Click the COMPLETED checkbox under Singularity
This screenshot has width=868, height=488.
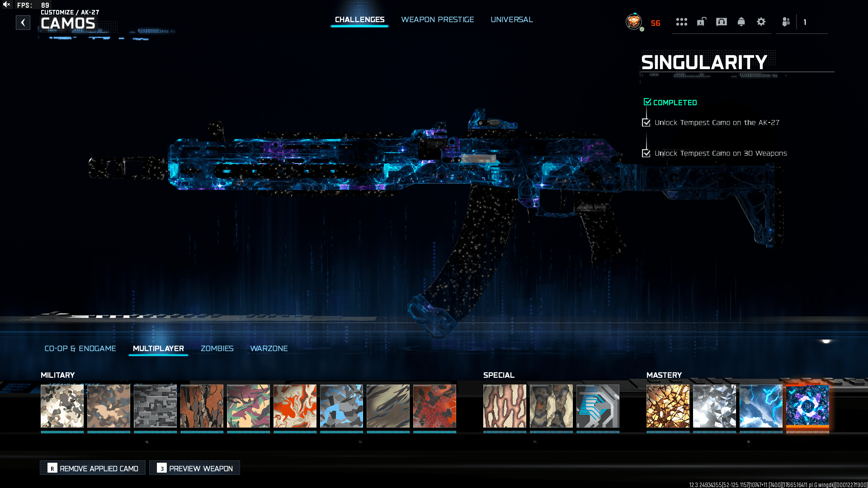coord(647,102)
